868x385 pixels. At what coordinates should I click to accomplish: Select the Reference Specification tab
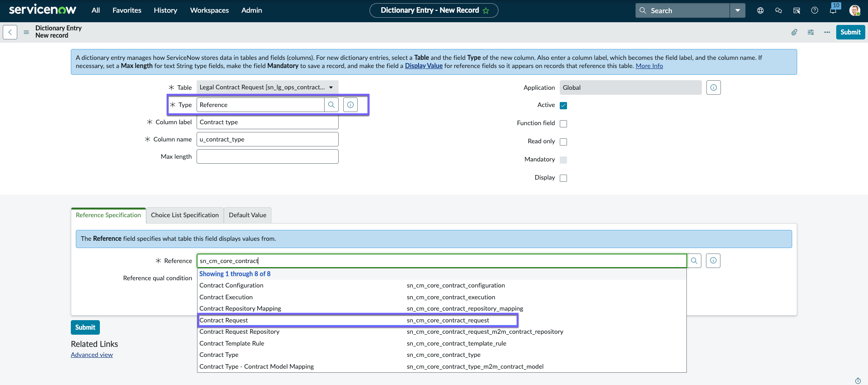coord(108,215)
